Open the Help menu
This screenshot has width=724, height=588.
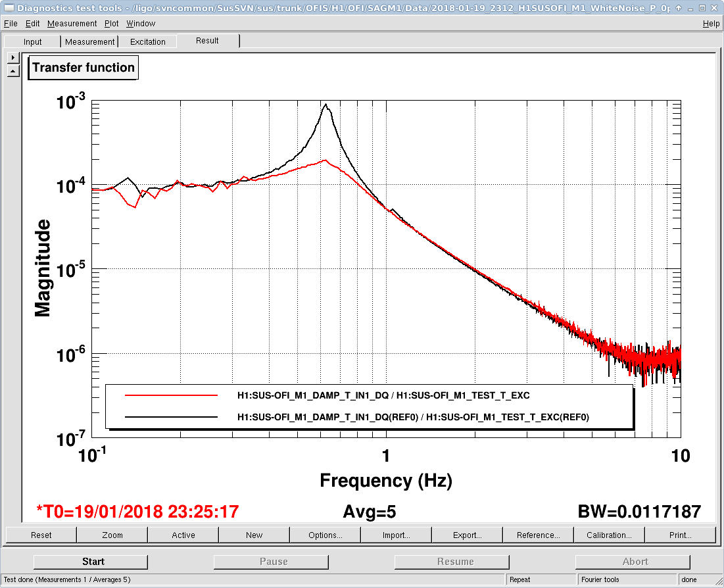(x=711, y=23)
